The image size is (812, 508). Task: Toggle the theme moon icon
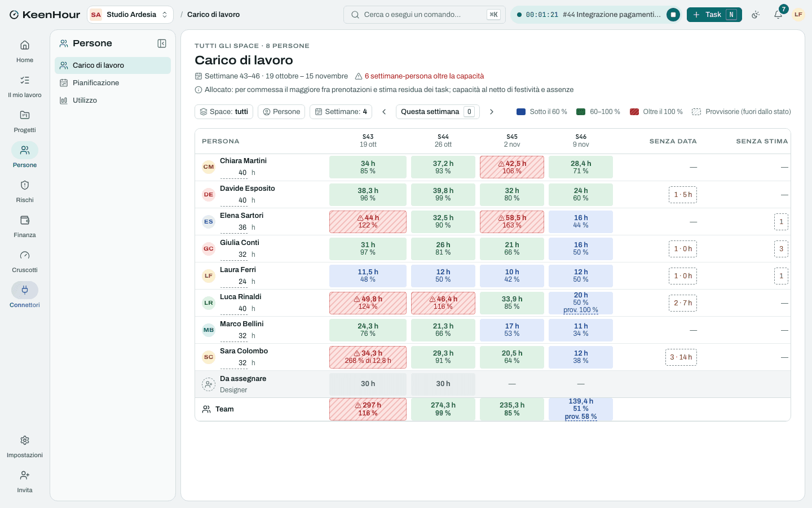tap(756, 15)
